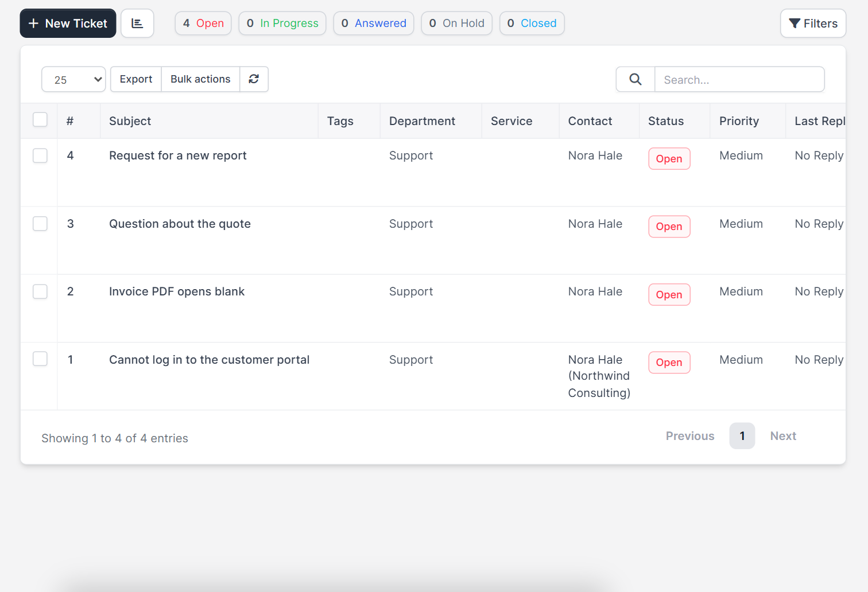Click the magnifying glass search icon

click(x=635, y=79)
